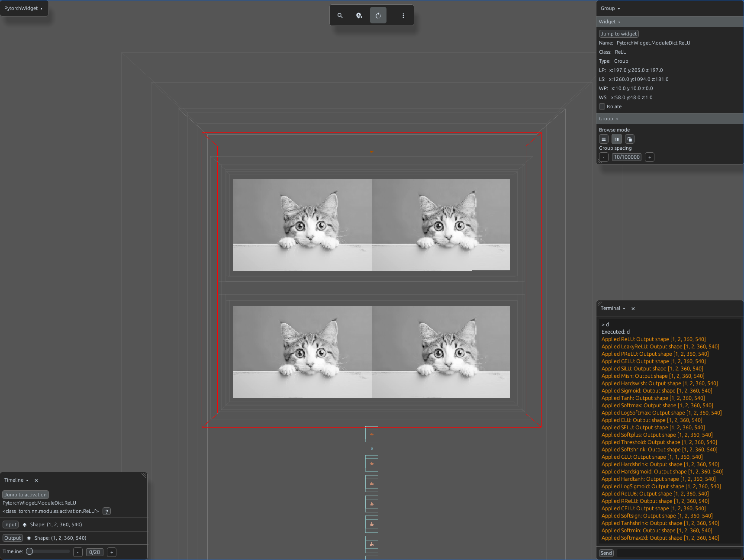Grab the Terminal panel resize handle

pyautogui.click(x=600, y=304)
